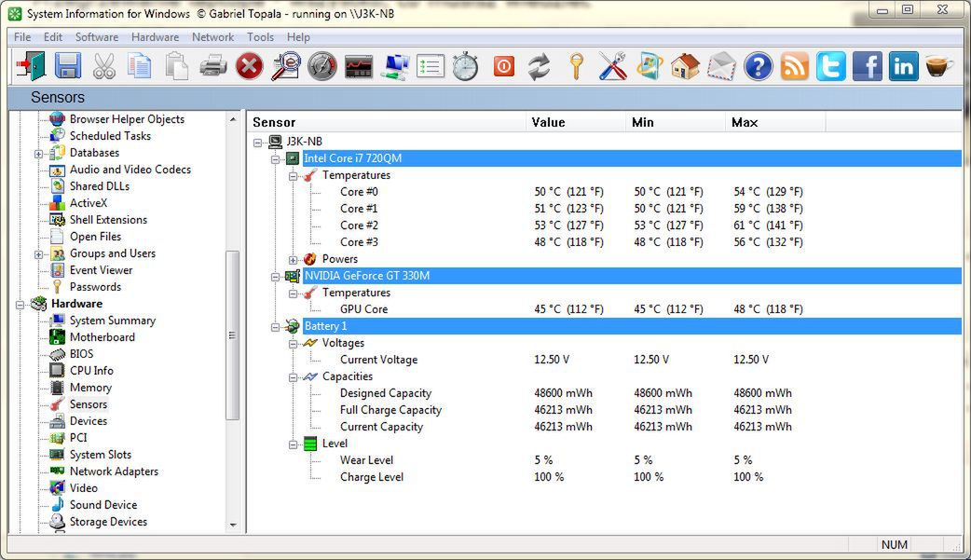The width and height of the screenshot is (971, 560).
Task: Click the coffee cup donate icon
Action: pyautogui.click(x=939, y=65)
